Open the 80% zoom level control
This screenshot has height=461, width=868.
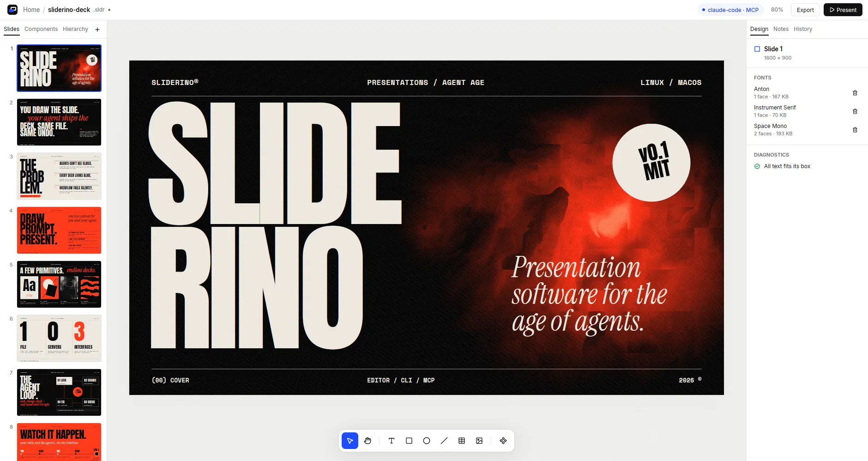(777, 10)
